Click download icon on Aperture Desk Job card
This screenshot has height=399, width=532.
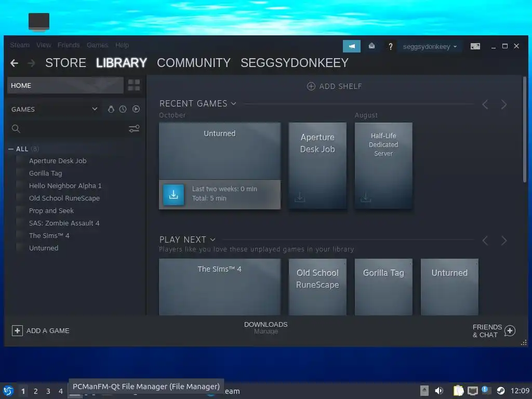click(x=300, y=197)
